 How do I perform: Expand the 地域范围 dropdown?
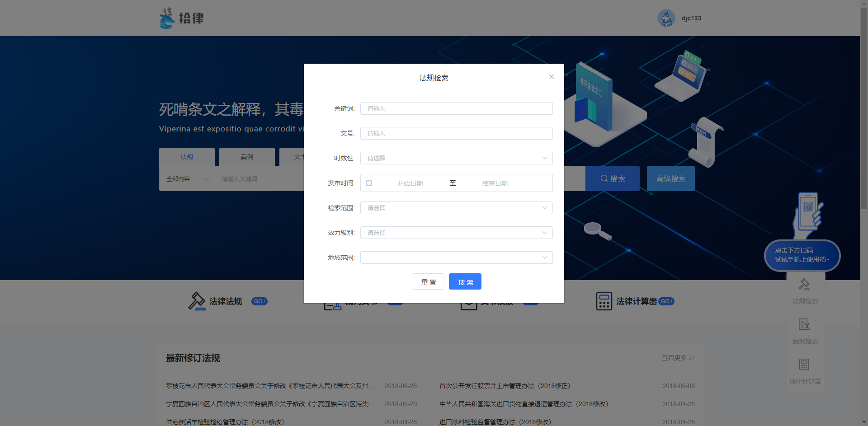pyautogui.click(x=456, y=257)
